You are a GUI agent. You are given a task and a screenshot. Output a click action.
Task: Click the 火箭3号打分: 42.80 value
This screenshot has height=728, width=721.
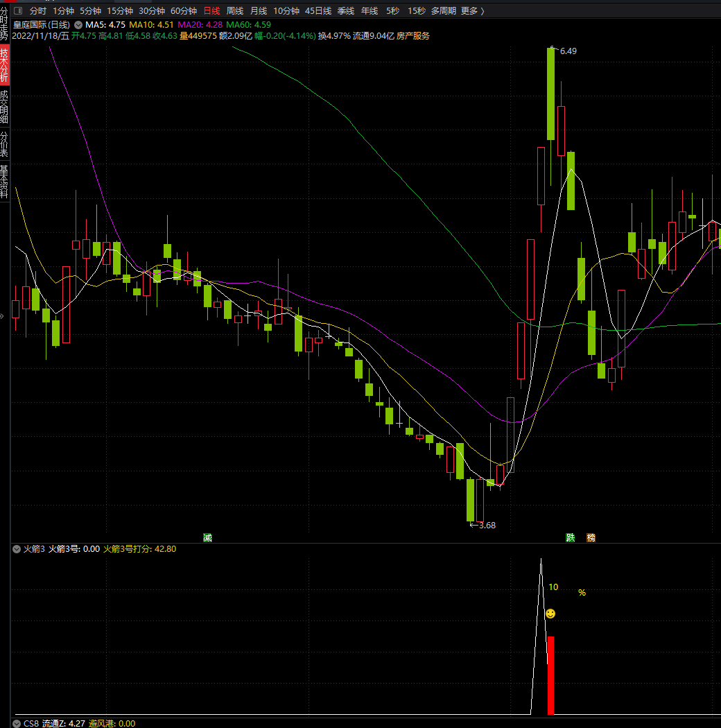[140, 549]
